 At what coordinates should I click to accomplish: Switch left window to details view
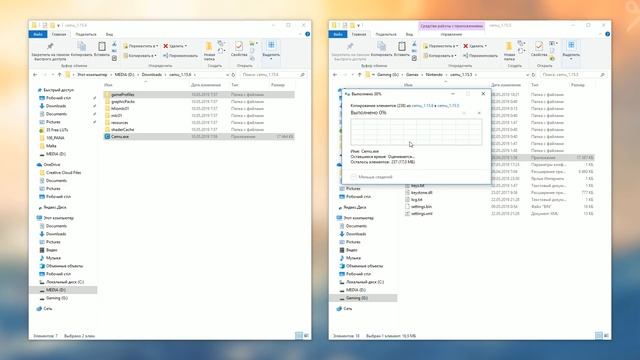coord(299,336)
